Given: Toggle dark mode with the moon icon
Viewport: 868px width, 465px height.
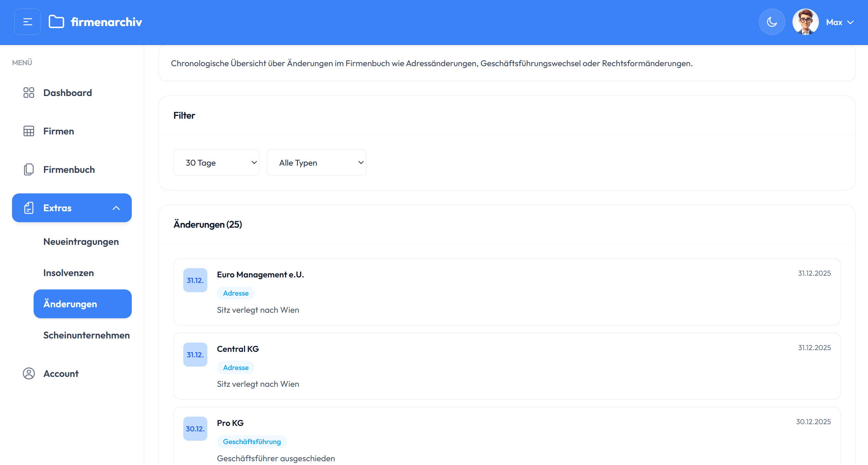Looking at the screenshot, I should [772, 22].
